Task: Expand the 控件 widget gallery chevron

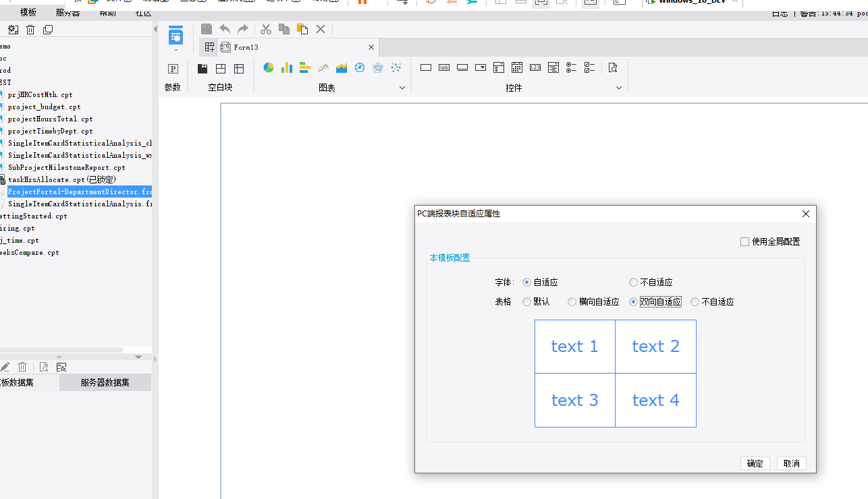Action: tap(619, 88)
